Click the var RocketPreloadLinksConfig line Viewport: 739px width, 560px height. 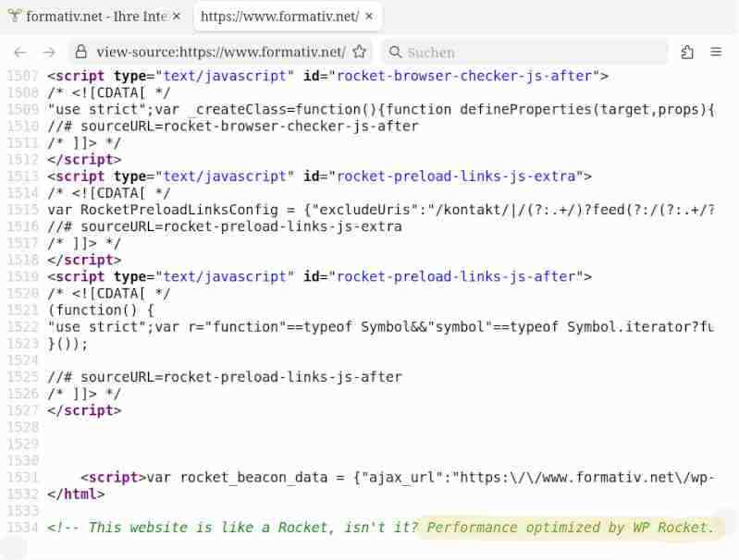(381, 210)
